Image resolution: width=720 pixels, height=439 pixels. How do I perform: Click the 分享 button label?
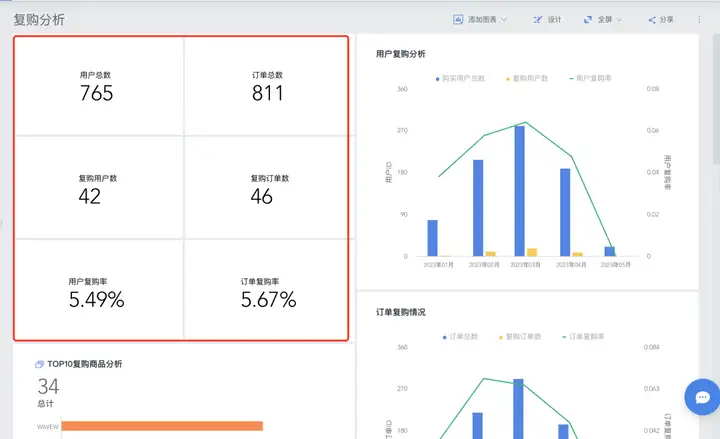point(666,19)
